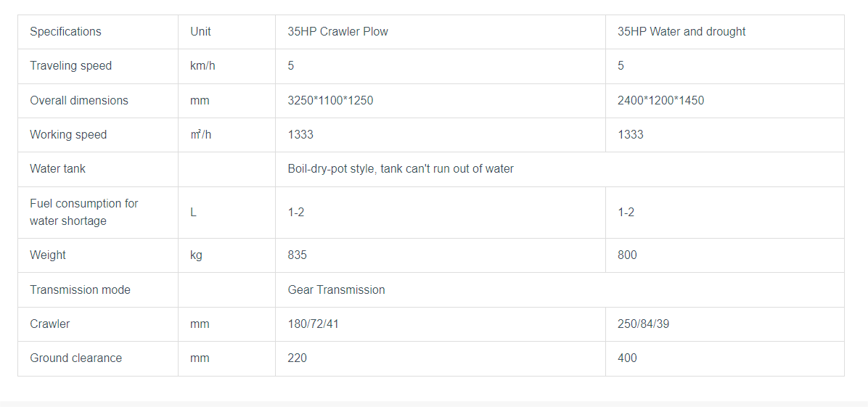Click the Water tank row label

tap(57, 169)
